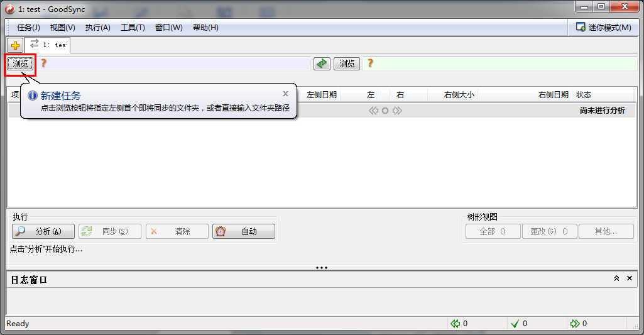Open the 视图(V) menu
This screenshot has width=644, height=335.
[62, 28]
